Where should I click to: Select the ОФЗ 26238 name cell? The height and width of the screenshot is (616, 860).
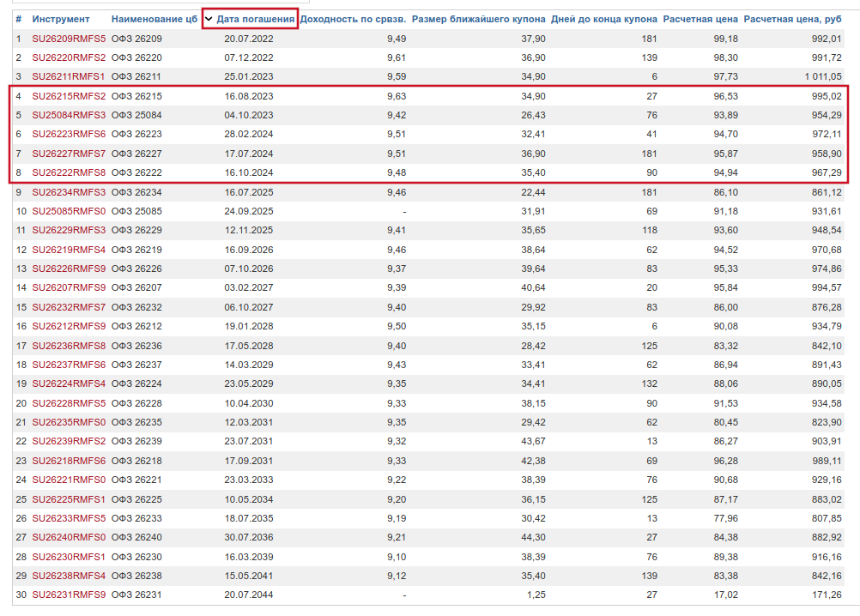point(136,576)
